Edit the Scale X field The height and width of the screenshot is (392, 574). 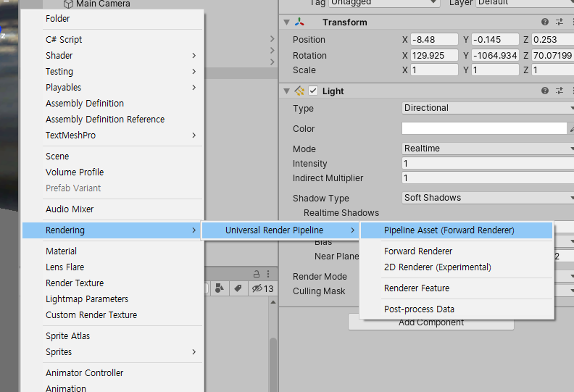434,70
